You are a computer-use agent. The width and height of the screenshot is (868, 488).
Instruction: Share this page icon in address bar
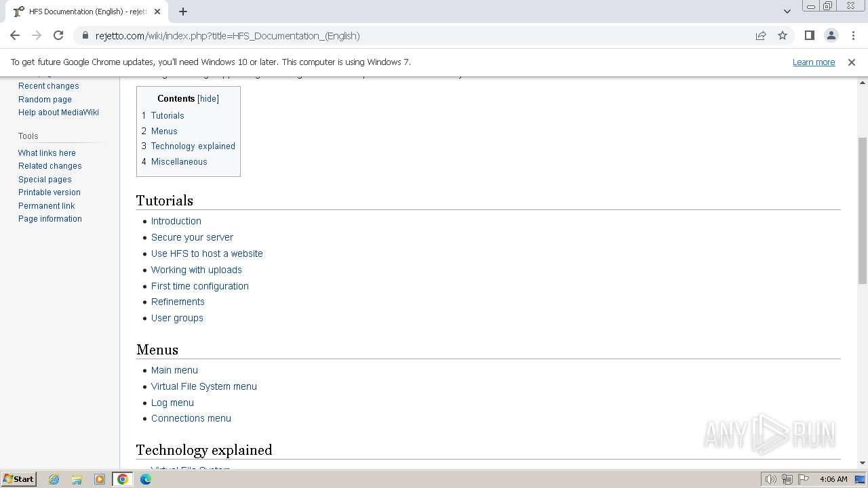point(761,35)
